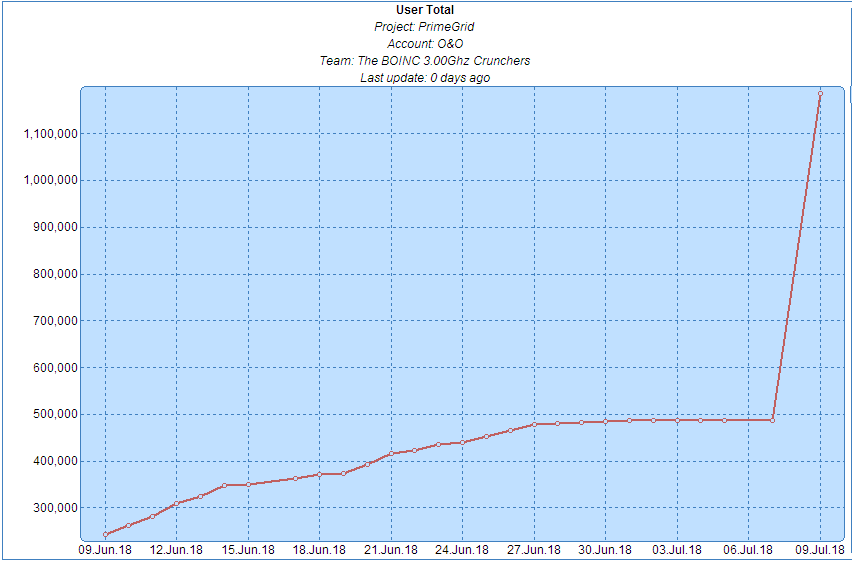Click the 300,000 y-axis label
This screenshot has width=853, height=563.
(55, 508)
